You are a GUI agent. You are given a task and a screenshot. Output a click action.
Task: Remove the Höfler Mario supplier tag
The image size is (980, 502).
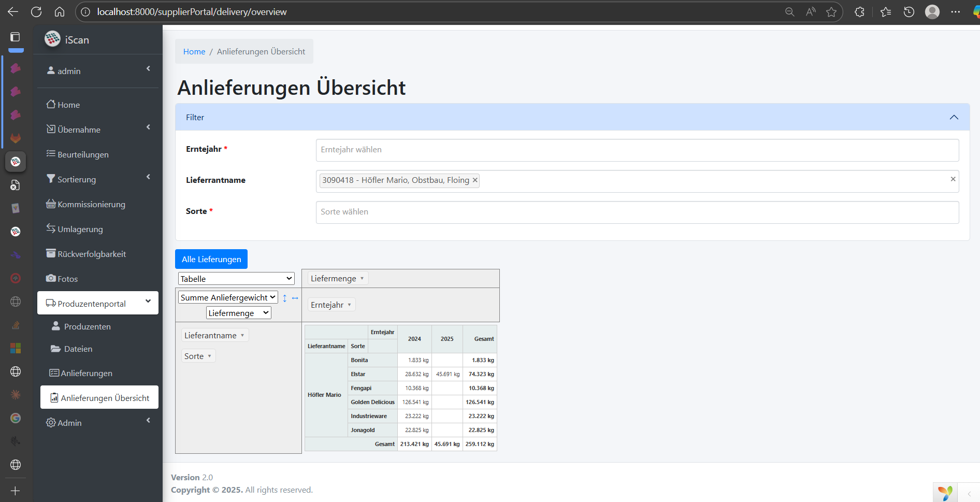click(474, 180)
